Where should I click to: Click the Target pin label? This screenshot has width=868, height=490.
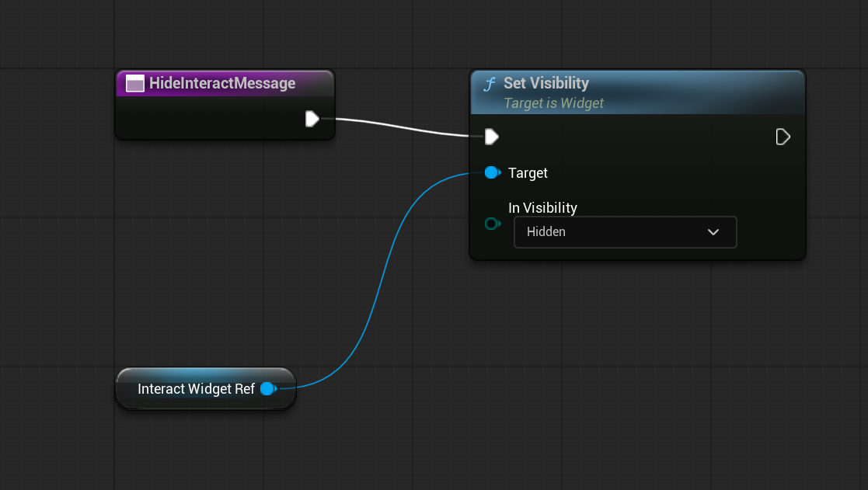(528, 173)
